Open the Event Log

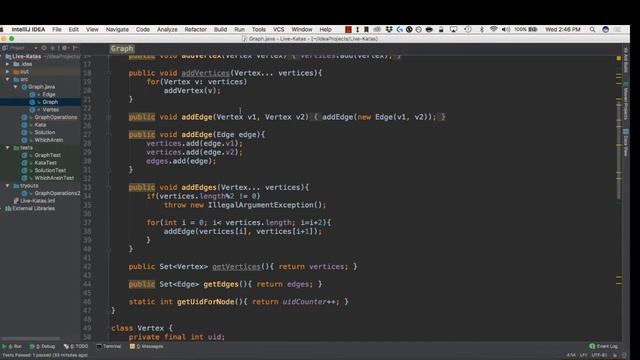[604, 346]
